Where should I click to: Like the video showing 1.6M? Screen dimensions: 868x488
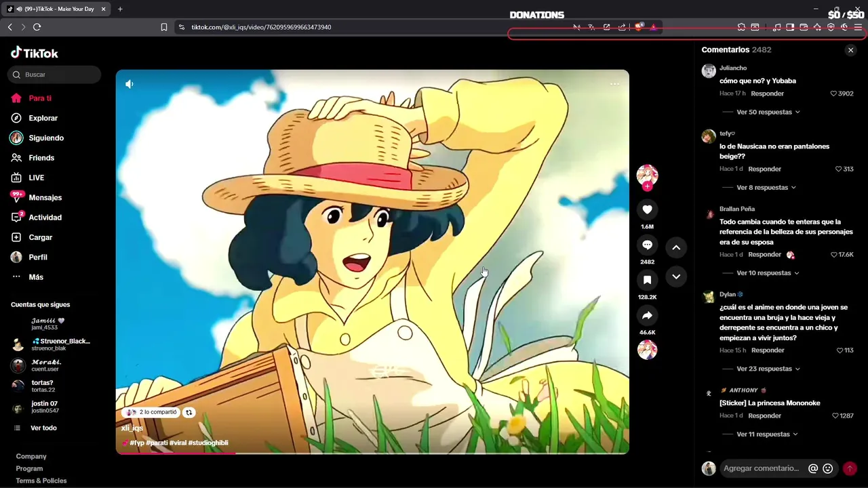pos(647,209)
